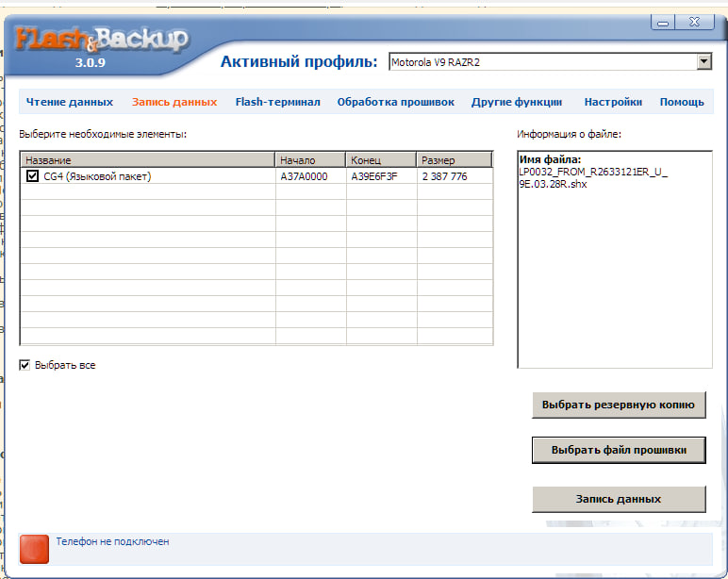Image resolution: width=728 pixels, height=579 pixels.
Task: Uncheck the CG4 (Языковой пакет) checkbox
Action: coord(32,176)
